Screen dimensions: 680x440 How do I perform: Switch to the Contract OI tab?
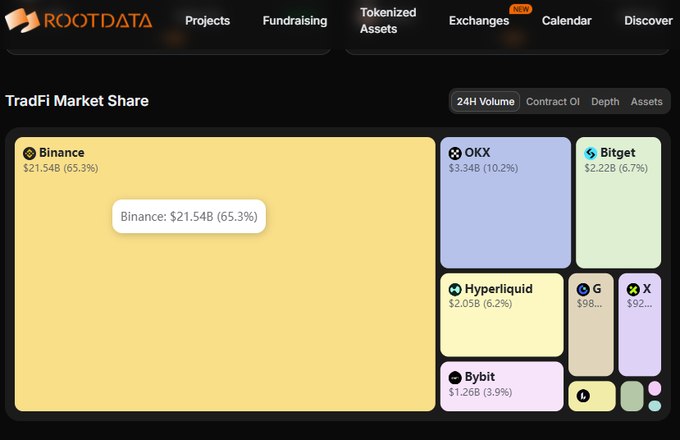pos(552,101)
